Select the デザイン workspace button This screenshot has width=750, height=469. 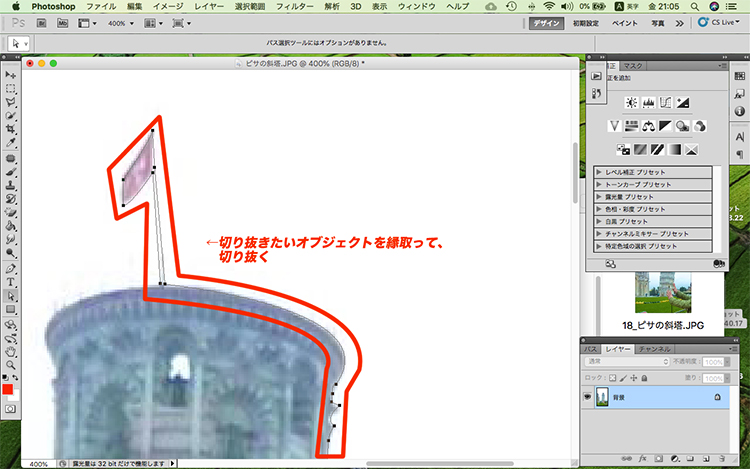[x=547, y=23]
